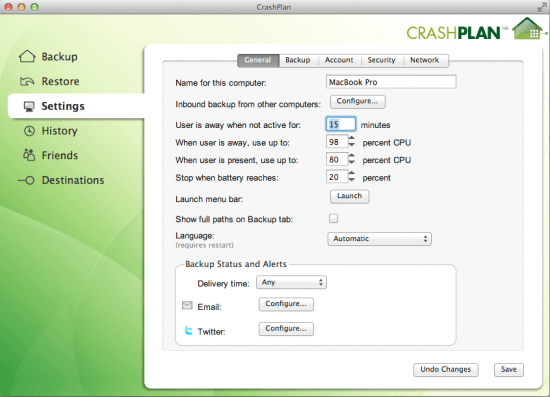Screen dimensions: 550x397
Task: Open the Language dropdown set to Automatic
Action: 379,239
